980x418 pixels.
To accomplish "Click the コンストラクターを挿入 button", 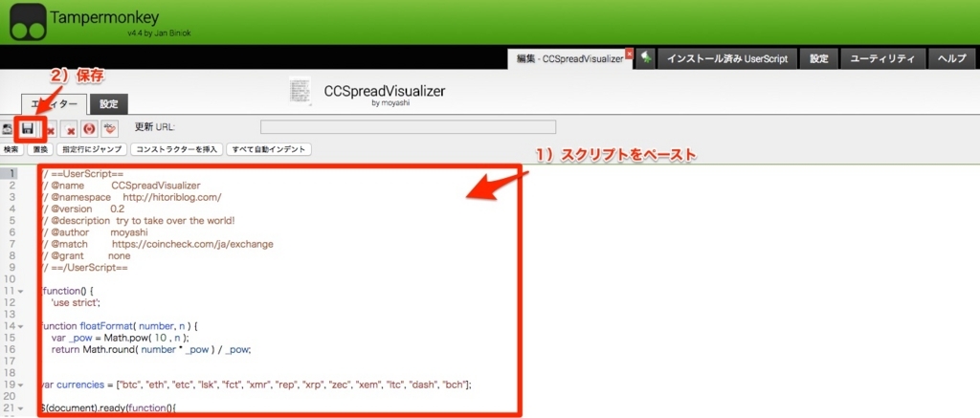I will coord(177,149).
